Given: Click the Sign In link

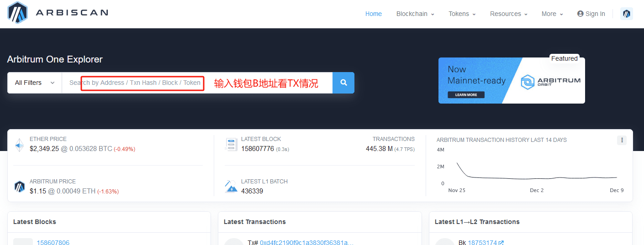Looking at the screenshot, I should 591,14.
